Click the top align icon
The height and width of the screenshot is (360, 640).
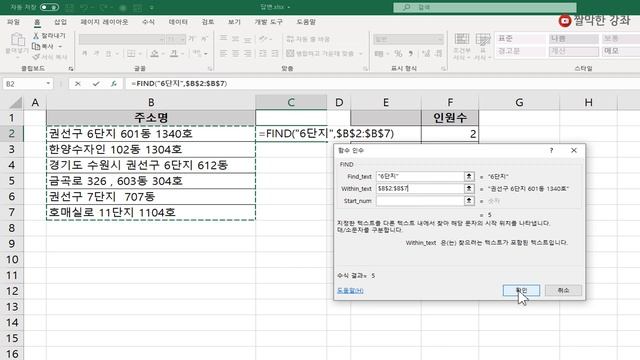[x=223, y=39]
